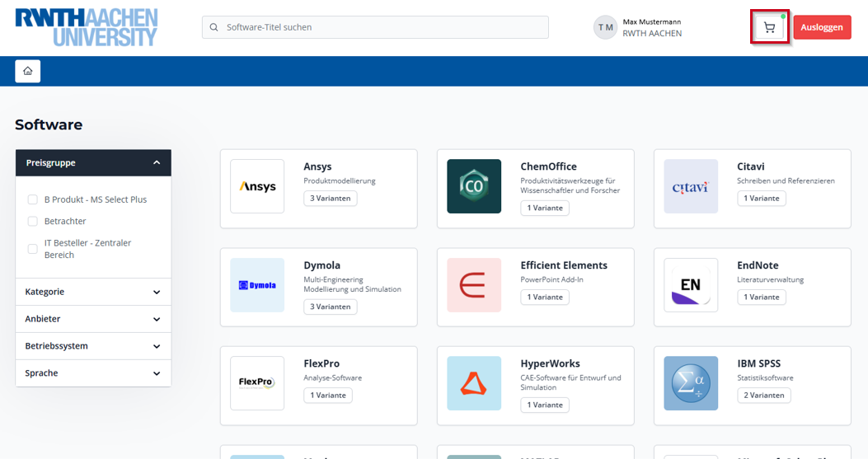Go to home via house icon
The width and height of the screenshot is (868, 459).
(x=28, y=71)
